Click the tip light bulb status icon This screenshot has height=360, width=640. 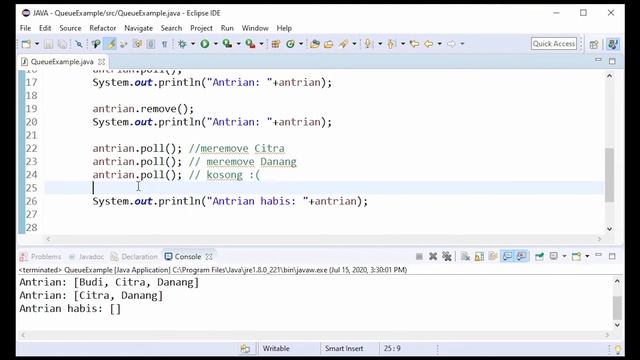(618, 349)
